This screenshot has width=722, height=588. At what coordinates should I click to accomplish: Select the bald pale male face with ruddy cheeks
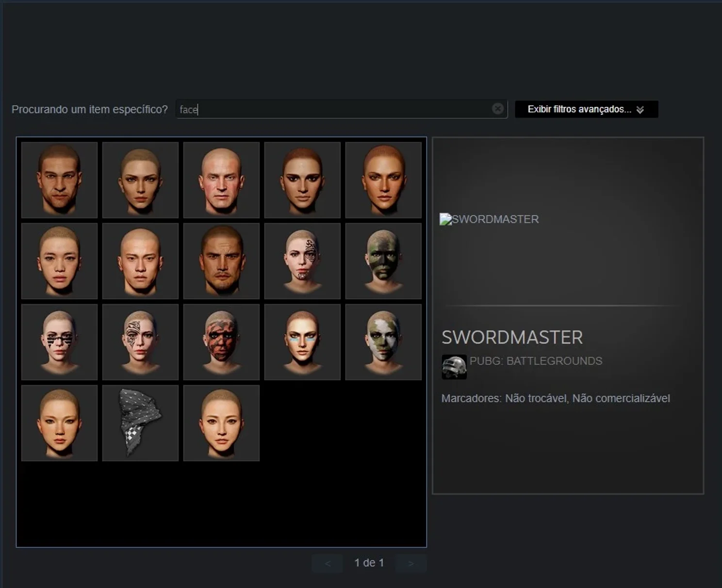click(221, 180)
